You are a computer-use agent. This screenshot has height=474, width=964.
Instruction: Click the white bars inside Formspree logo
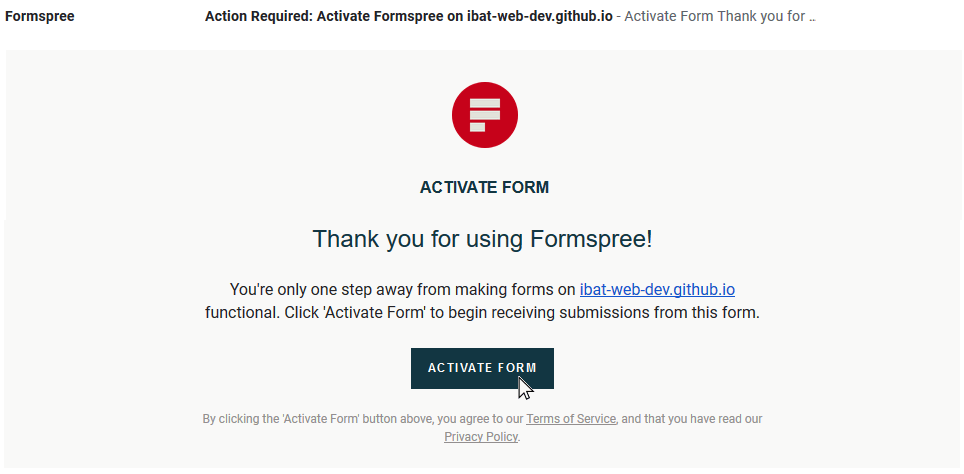pos(484,115)
